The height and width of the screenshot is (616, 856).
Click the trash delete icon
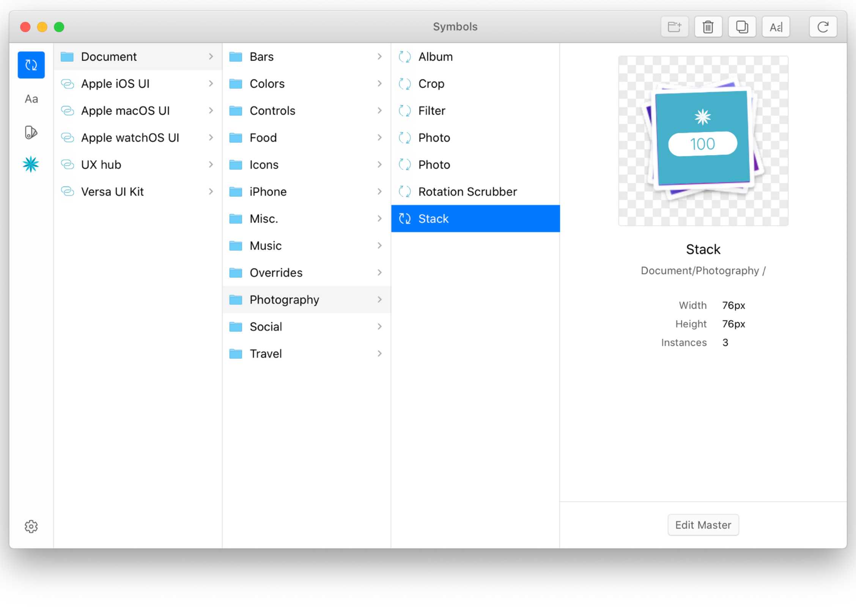point(708,27)
